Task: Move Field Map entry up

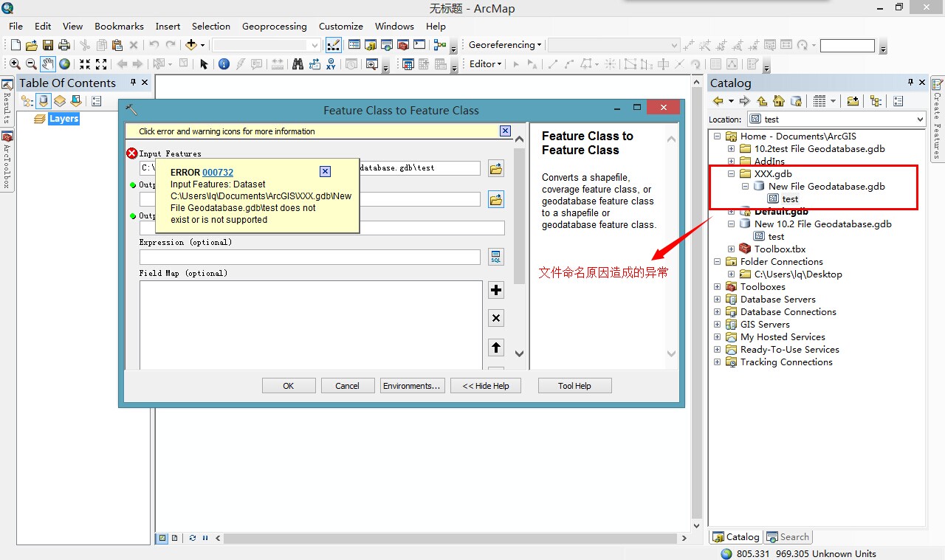Action: pyautogui.click(x=496, y=347)
